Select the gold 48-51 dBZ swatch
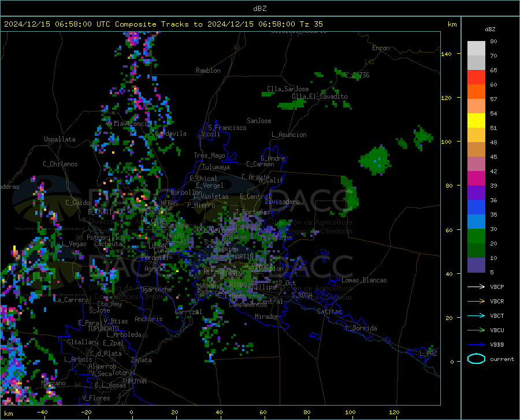The width and height of the screenshot is (520, 420). tap(476, 135)
